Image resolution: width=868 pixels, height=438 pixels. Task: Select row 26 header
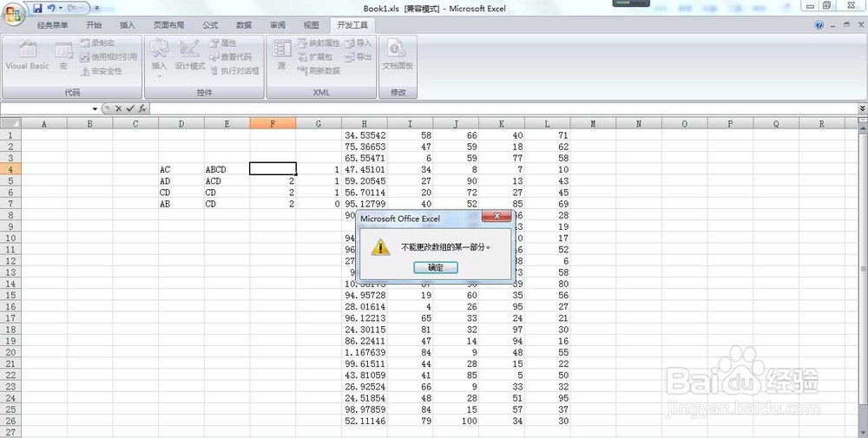click(x=10, y=421)
